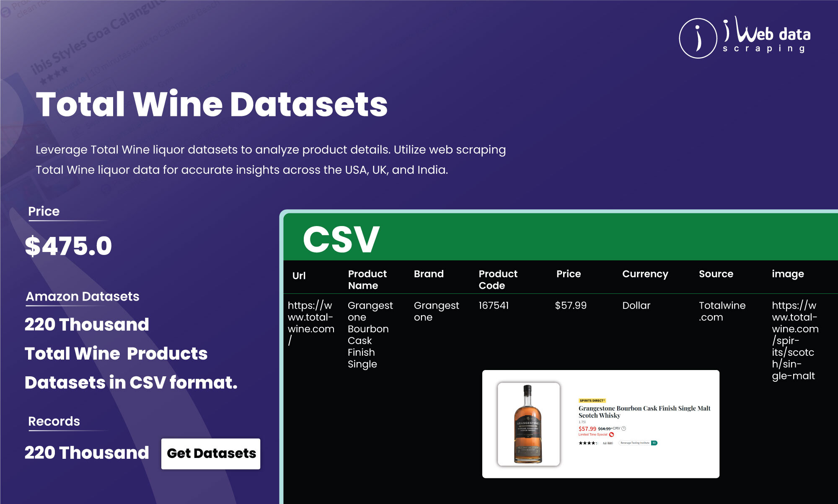Click the star rating in the product card
The height and width of the screenshot is (504, 838).
[588, 443]
